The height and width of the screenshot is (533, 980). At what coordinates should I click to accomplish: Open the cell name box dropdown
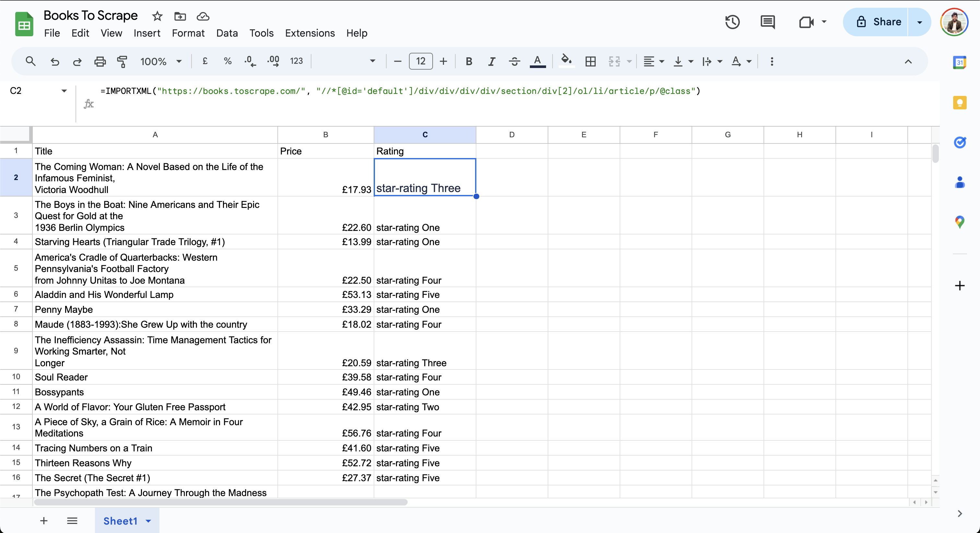point(64,91)
